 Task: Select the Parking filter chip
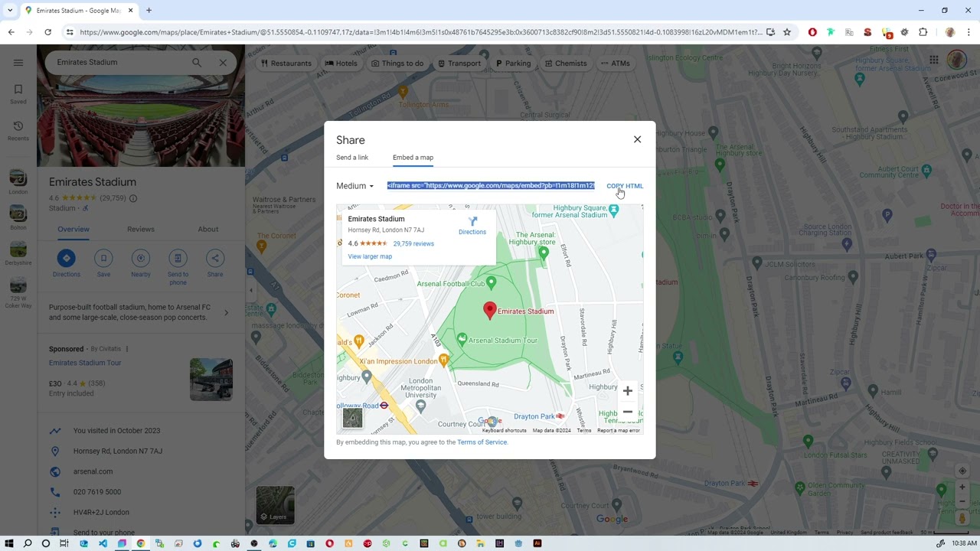512,64
